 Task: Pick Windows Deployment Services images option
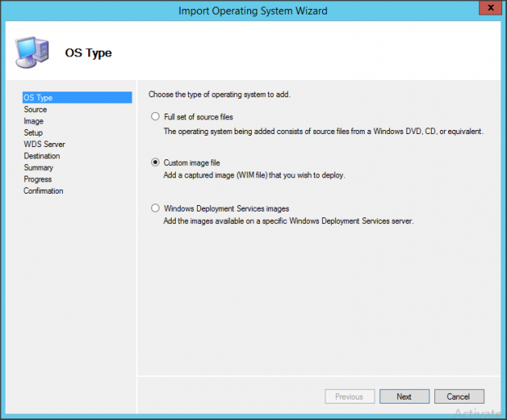click(x=155, y=208)
